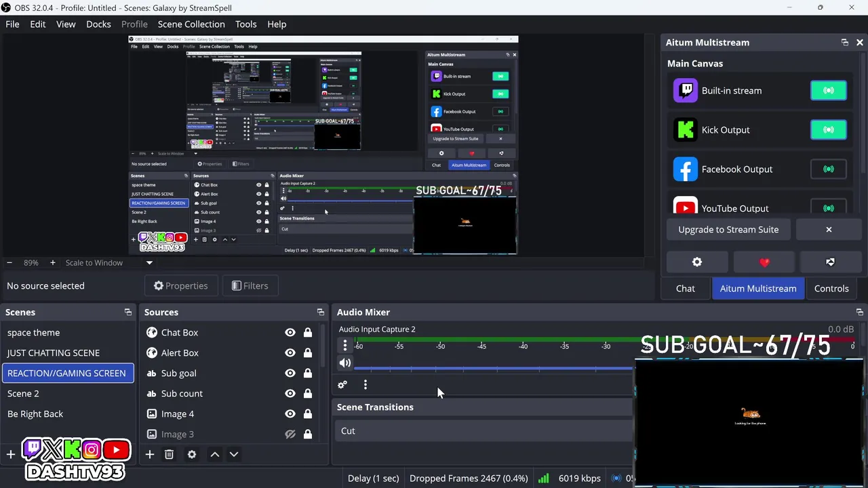868x488 pixels.
Task: Dismiss the Upgrade to Stream Suite banner
Action: pyautogui.click(x=829, y=229)
